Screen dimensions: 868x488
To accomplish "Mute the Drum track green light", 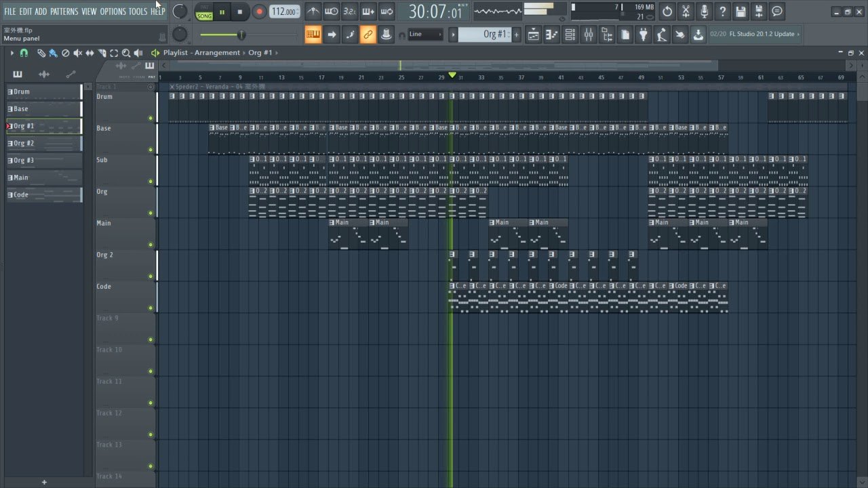I will [151, 119].
